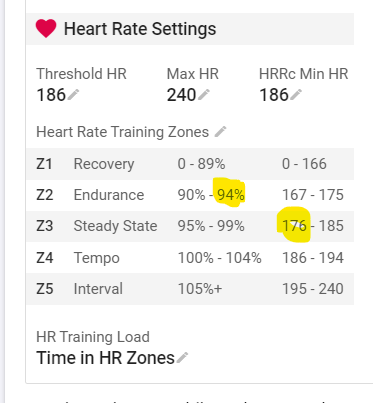Choose the Z4 Tempo zone row

[190, 258]
